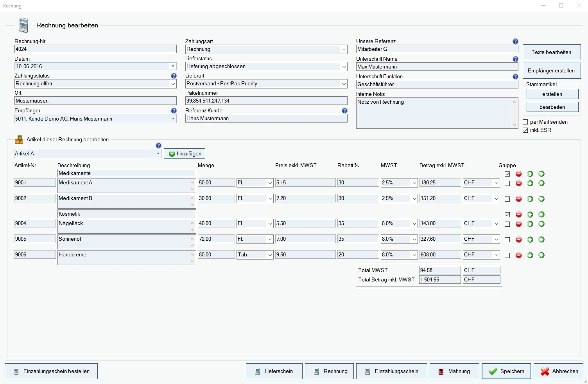Viewport: 588px width, 384px height.
Task: Open the Zahlungsstatus 'Rechnung offen' dropdown
Action: coord(173,84)
